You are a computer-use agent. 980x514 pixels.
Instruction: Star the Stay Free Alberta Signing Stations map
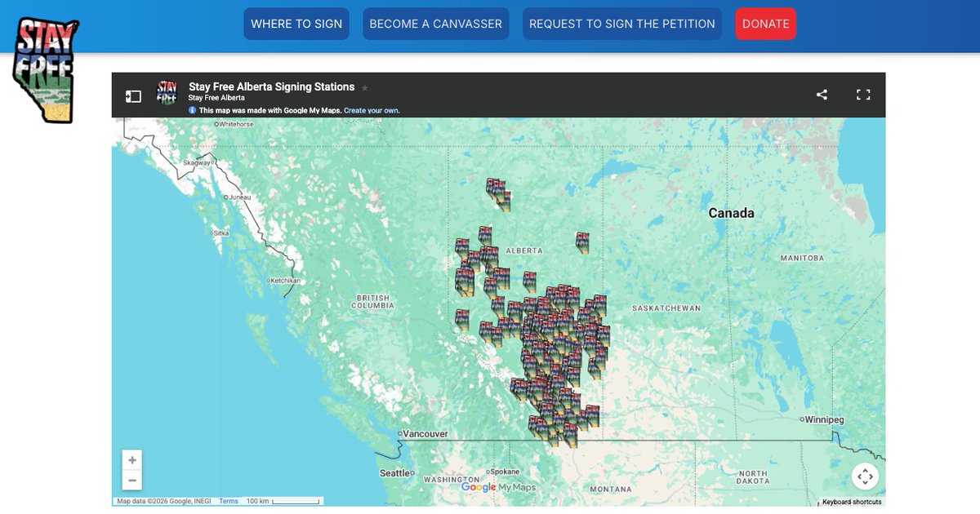365,87
